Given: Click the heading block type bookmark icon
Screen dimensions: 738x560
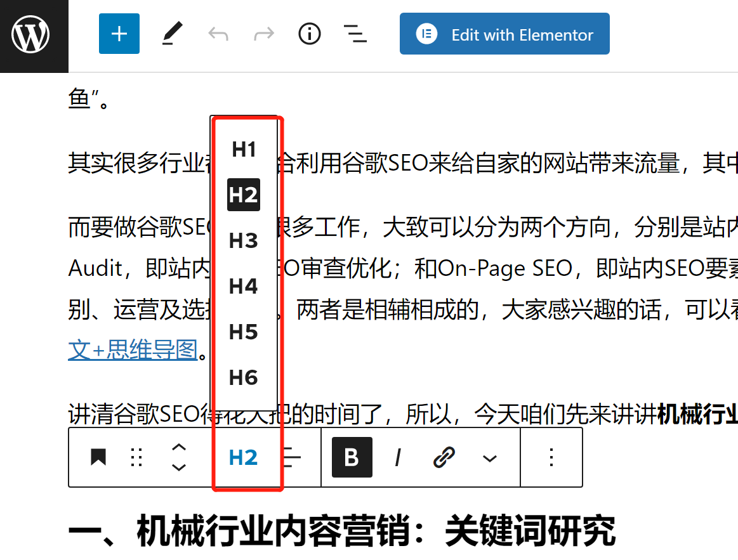Looking at the screenshot, I should [x=98, y=457].
